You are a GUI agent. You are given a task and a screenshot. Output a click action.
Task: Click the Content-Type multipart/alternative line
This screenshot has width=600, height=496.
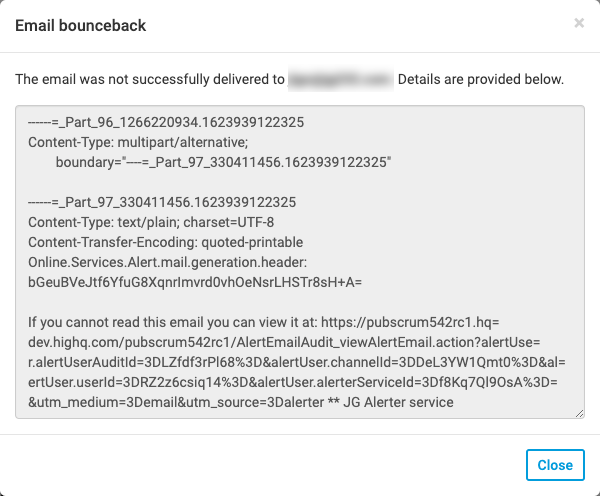138,142
